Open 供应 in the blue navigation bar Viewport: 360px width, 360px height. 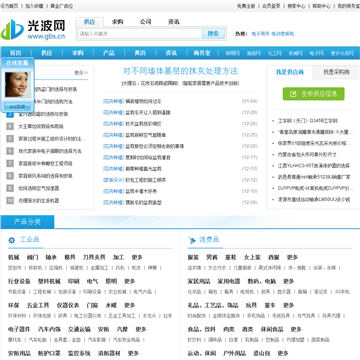tap(47, 53)
